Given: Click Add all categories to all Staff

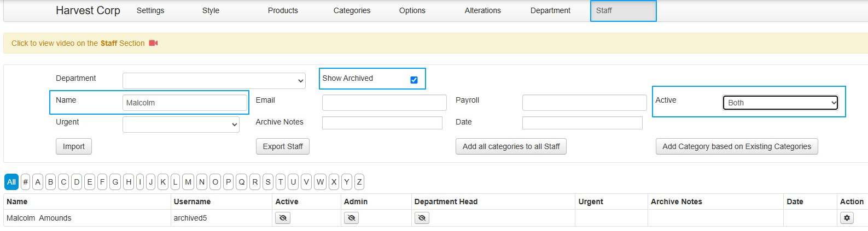Looking at the screenshot, I should click(511, 146).
